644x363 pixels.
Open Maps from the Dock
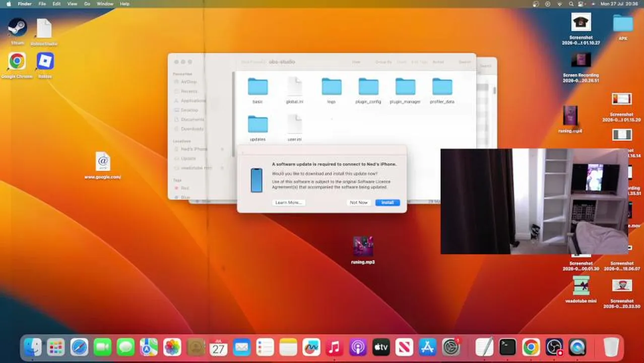coord(149,347)
